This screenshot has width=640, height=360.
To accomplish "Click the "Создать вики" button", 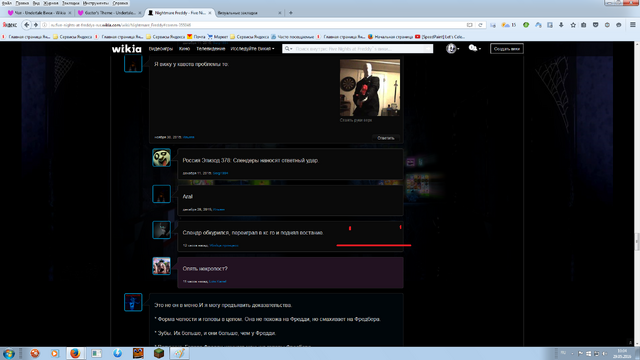I will 507,49.
